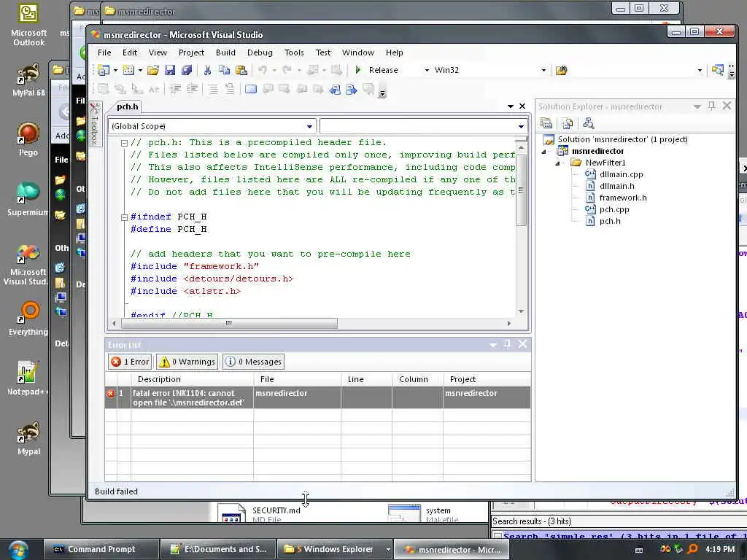Open the Project menu
This screenshot has width=747, height=560.
click(x=191, y=52)
